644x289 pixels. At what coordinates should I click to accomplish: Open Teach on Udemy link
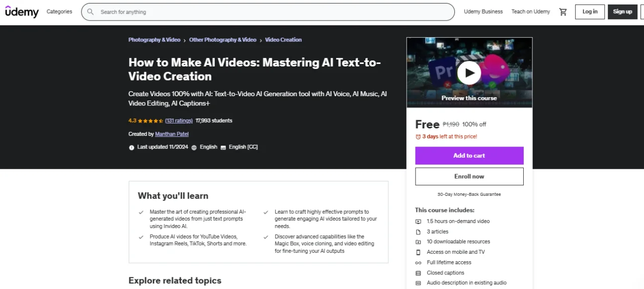click(x=531, y=12)
